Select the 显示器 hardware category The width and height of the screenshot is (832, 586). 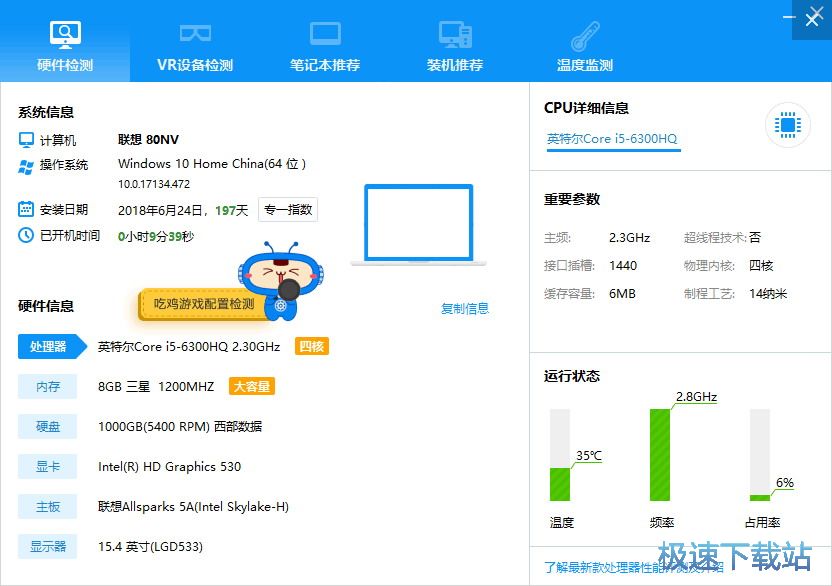click(x=47, y=546)
